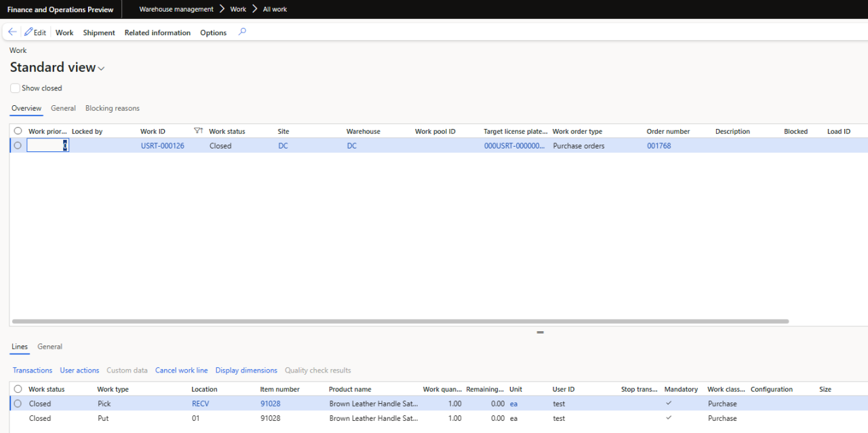The image size is (868, 433).
Task: Switch to the Blocking reasons tab
Action: click(x=112, y=108)
